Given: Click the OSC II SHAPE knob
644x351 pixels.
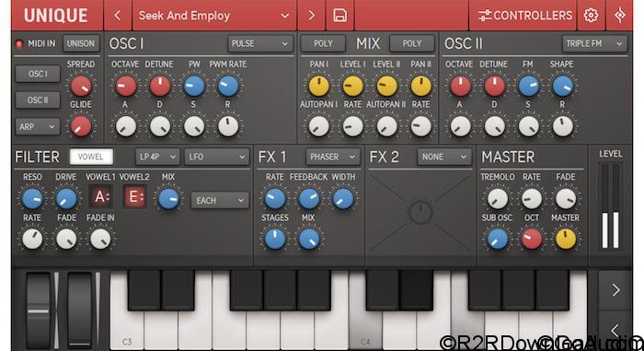Looking at the screenshot, I should (x=563, y=86).
